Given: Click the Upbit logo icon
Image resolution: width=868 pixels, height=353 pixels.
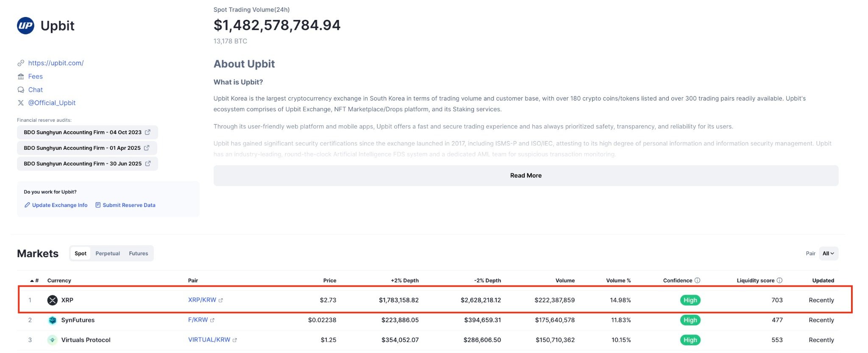Looking at the screenshot, I should pos(25,25).
